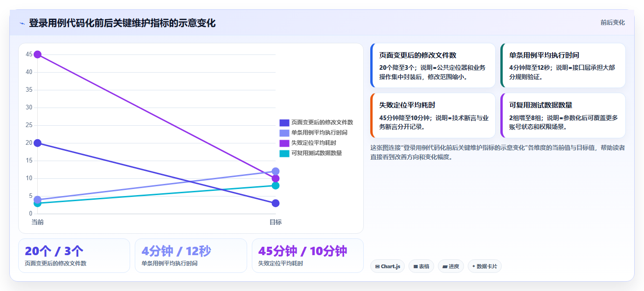Click the cyan data point at 3 for 当前
This screenshot has height=291, width=644.
pyautogui.click(x=38, y=203)
